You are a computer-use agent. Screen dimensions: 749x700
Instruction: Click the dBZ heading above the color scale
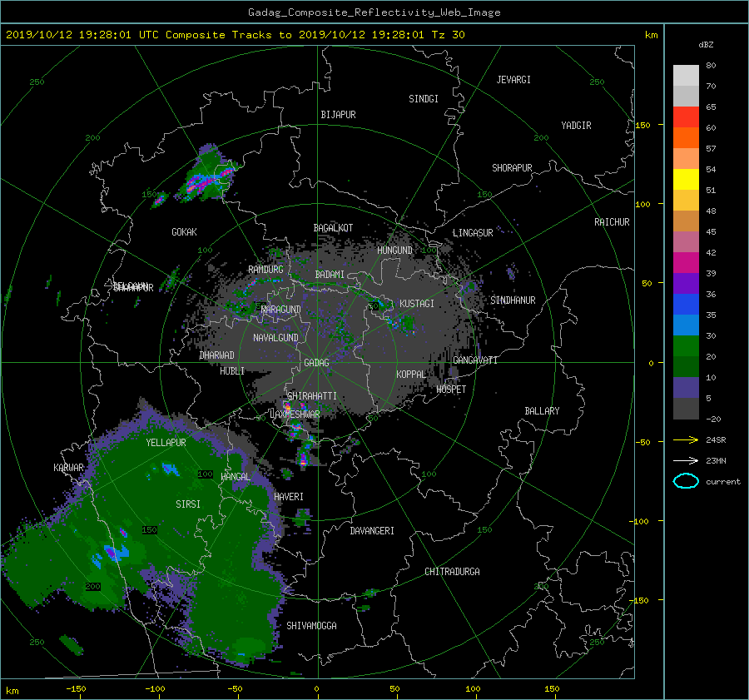706,44
